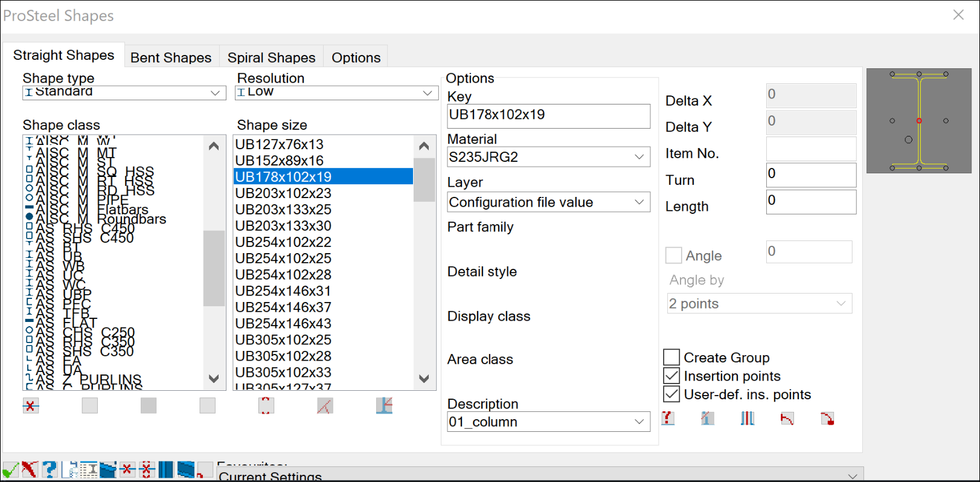Click the red X on blue line icon below Shape class
Screen dimensions: 980x482
click(x=31, y=406)
